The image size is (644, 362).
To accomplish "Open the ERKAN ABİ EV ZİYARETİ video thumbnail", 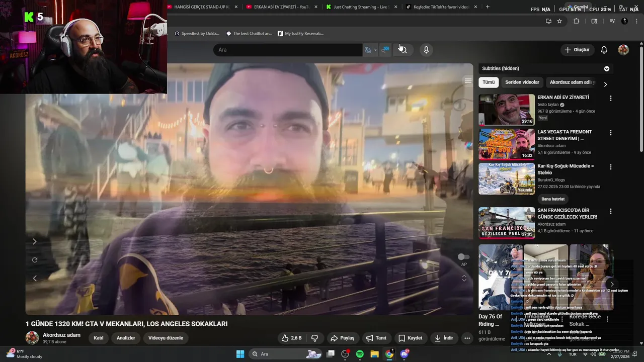I will 507,110.
